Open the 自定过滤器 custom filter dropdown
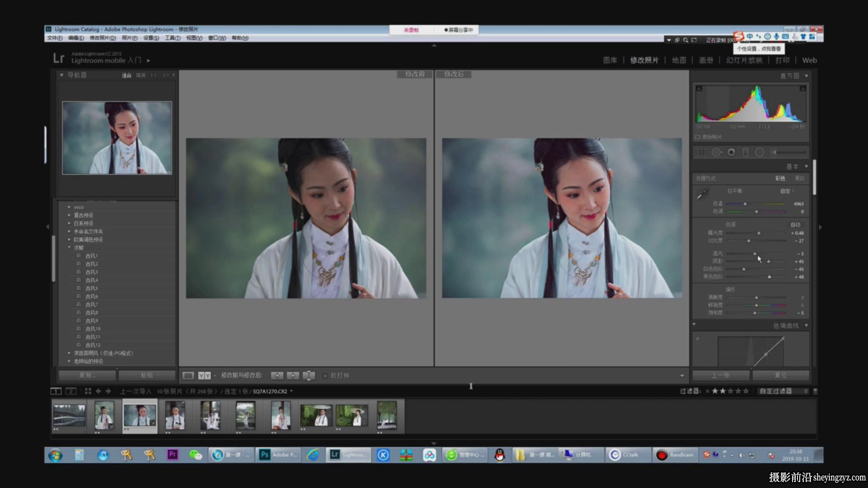 click(783, 391)
